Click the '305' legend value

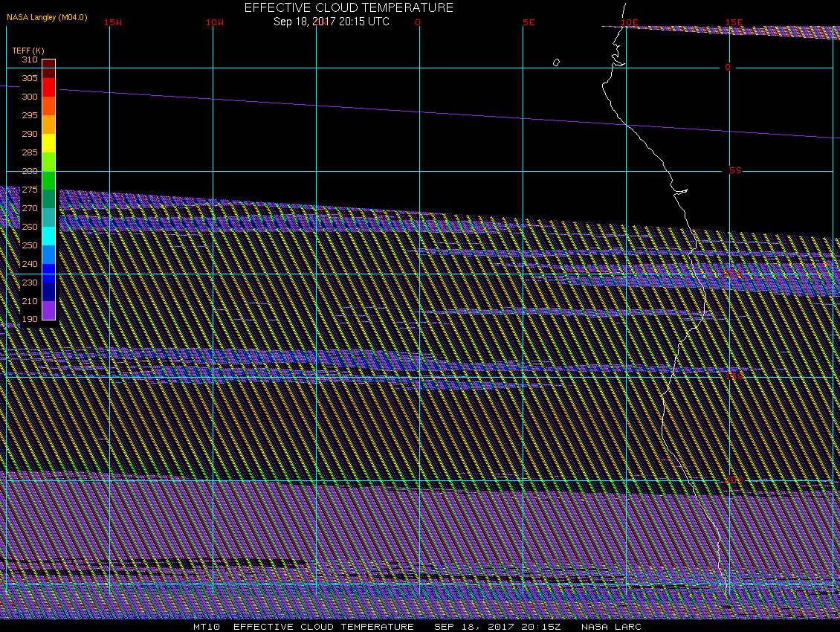(x=30, y=78)
